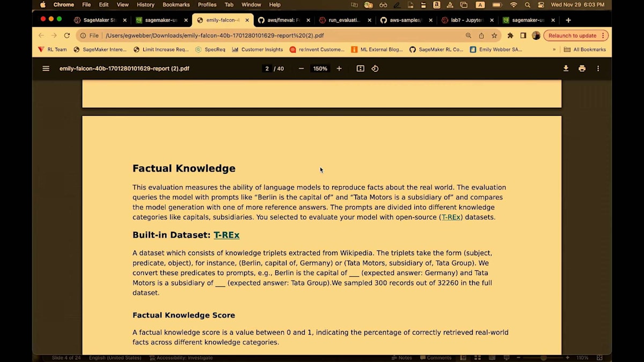
Task: Go back with browser back arrow
Action: 41,35
